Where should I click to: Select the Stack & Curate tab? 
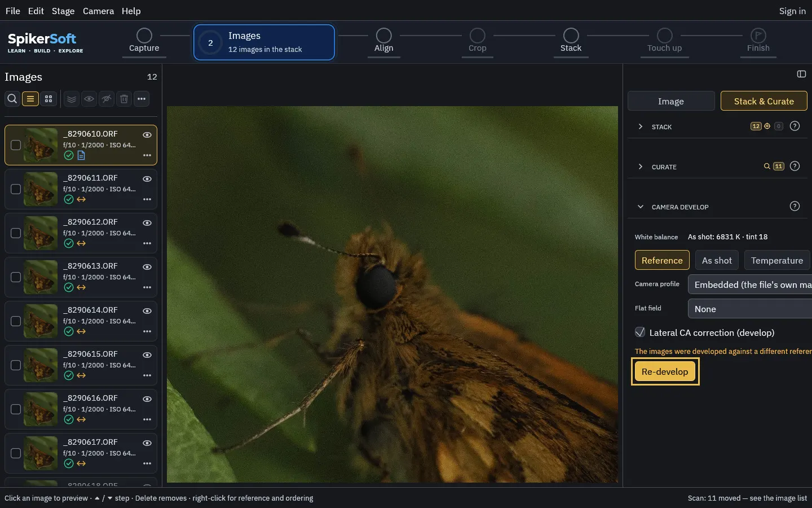tap(764, 101)
